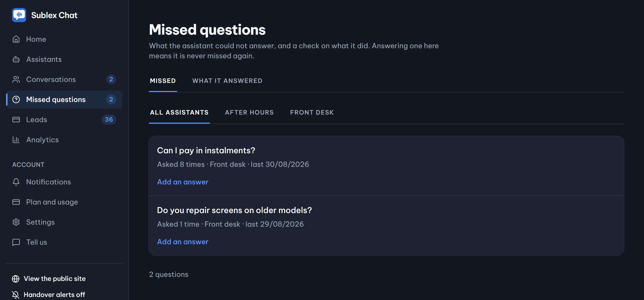Click the Settings gear icon
The image size is (644, 300).
click(16, 222)
